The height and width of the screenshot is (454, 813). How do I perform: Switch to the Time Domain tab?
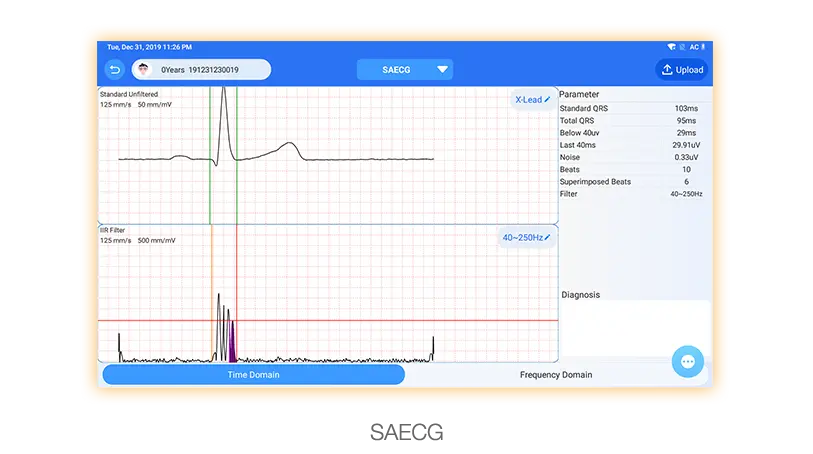tap(254, 375)
